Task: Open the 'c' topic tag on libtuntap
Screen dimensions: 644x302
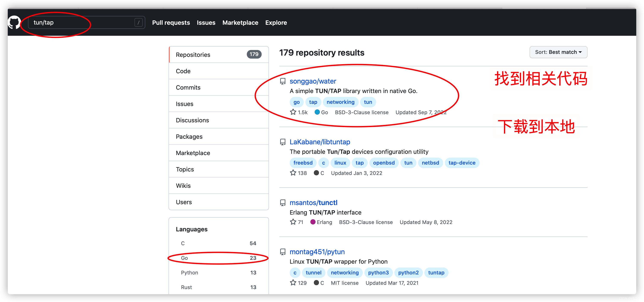Action: pos(324,163)
